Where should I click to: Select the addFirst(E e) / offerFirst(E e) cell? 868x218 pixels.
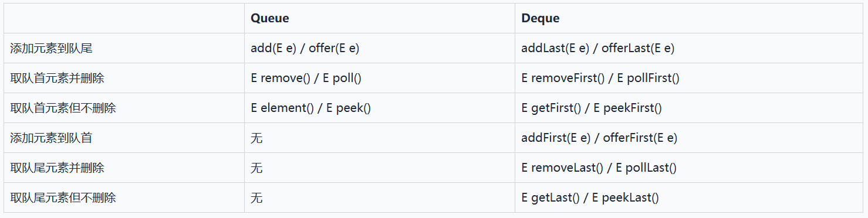689,138
